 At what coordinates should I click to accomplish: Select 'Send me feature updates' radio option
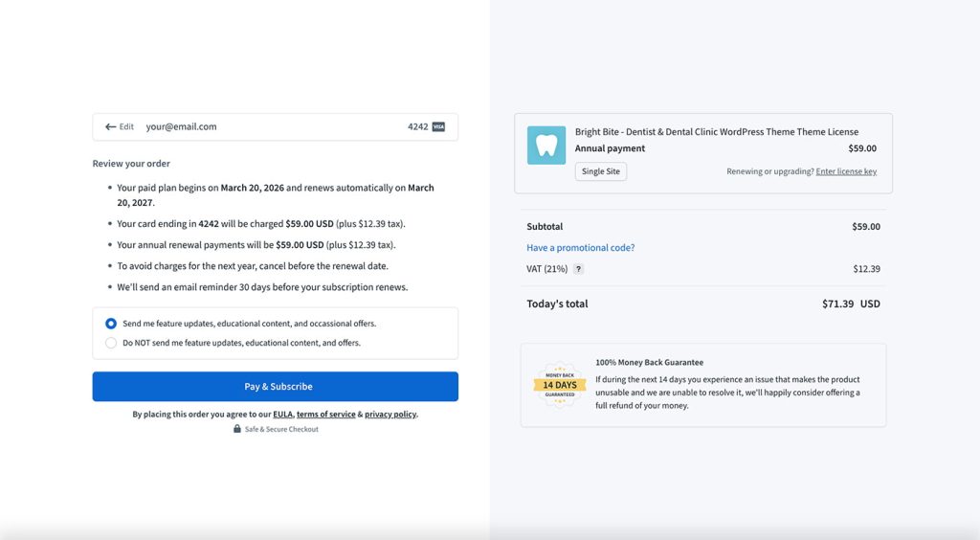(x=111, y=324)
